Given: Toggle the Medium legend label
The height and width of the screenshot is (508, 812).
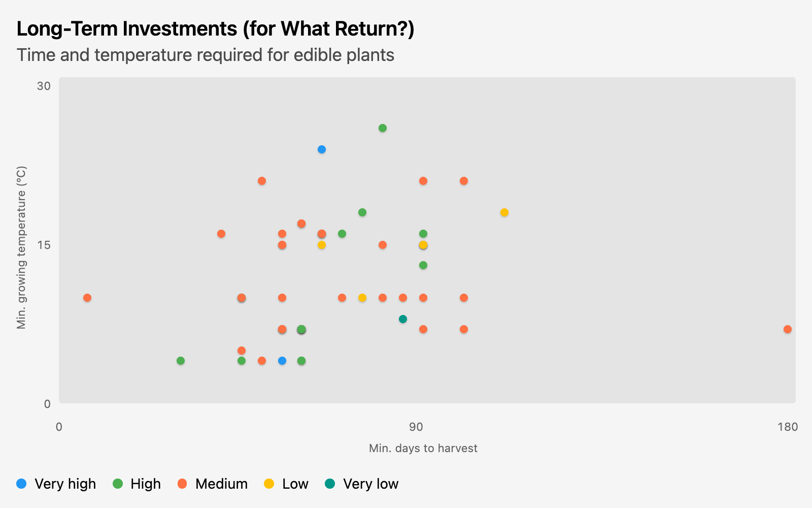Looking at the screenshot, I should point(221,484).
